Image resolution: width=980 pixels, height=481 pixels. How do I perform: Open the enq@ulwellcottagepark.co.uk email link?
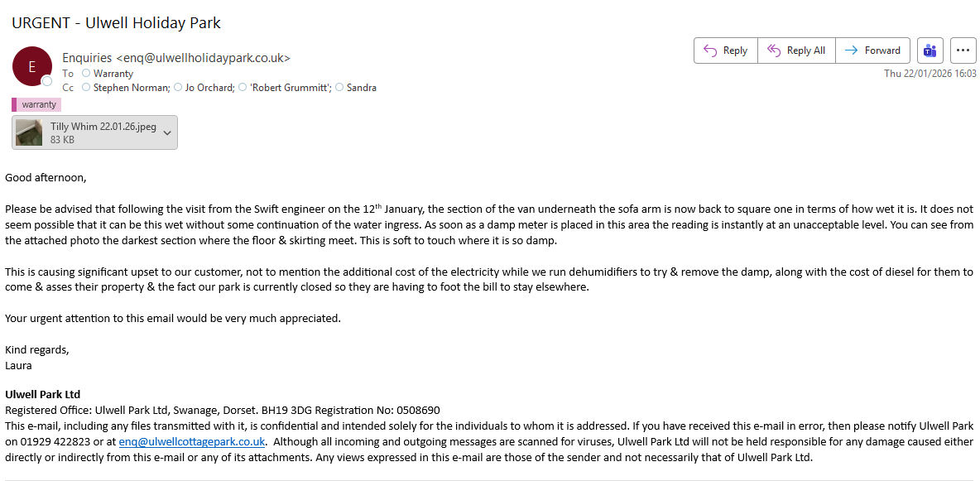[x=191, y=442]
